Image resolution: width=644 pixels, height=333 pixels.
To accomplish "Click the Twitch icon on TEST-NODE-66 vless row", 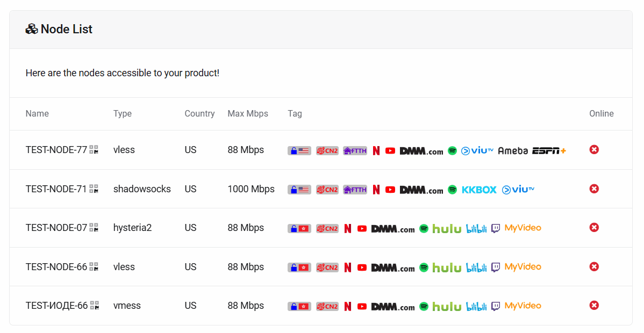I will (496, 267).
